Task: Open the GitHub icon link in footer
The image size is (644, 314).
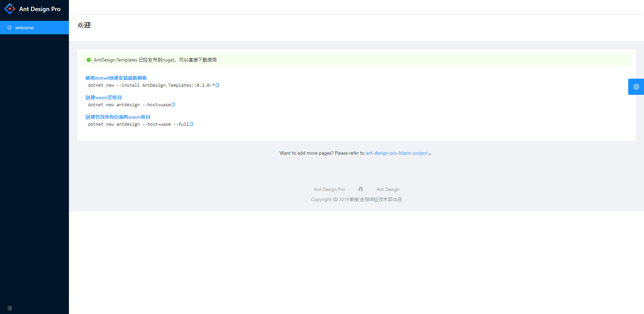Action: tap(361, 189)
